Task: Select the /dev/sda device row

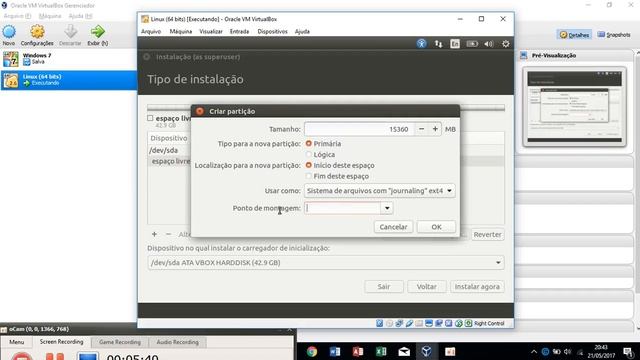Action: click(169, 150)
